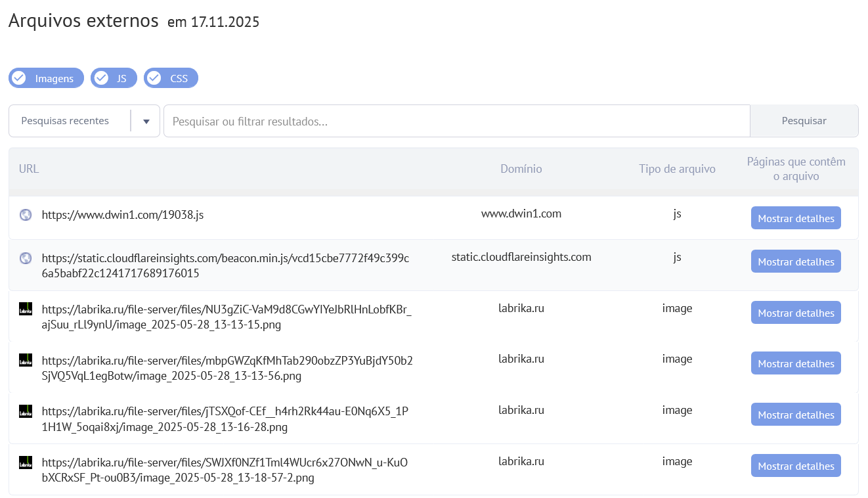Click the checkmark icon inside the Imagens chip
This screenshot has height=498, width=868.
tap(19, 78)
